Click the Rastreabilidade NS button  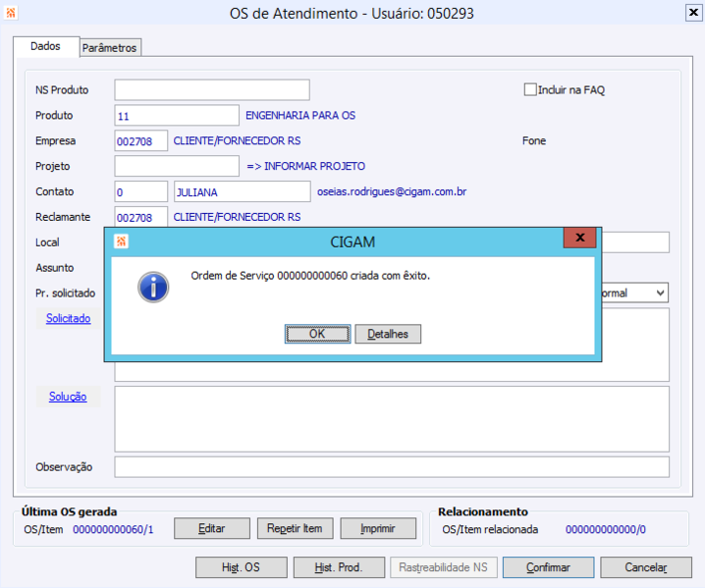pyautogui.click(x=443, y=567)
